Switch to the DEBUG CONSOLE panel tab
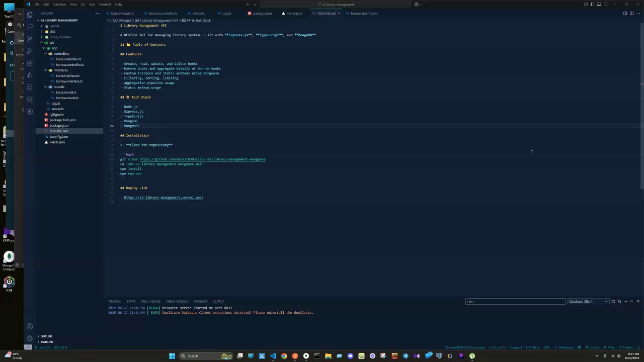The image size is (644, 362). click(x=177, y=302)
